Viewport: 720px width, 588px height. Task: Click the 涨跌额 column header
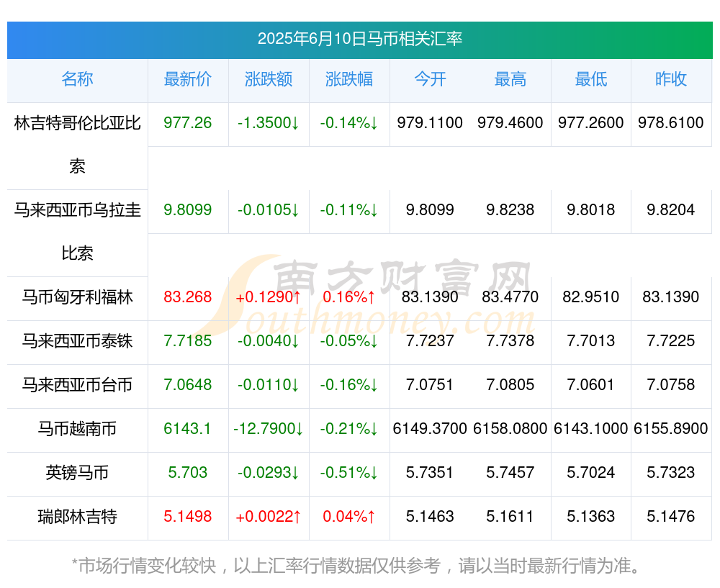pyautogui.click(x=269, y=79)
